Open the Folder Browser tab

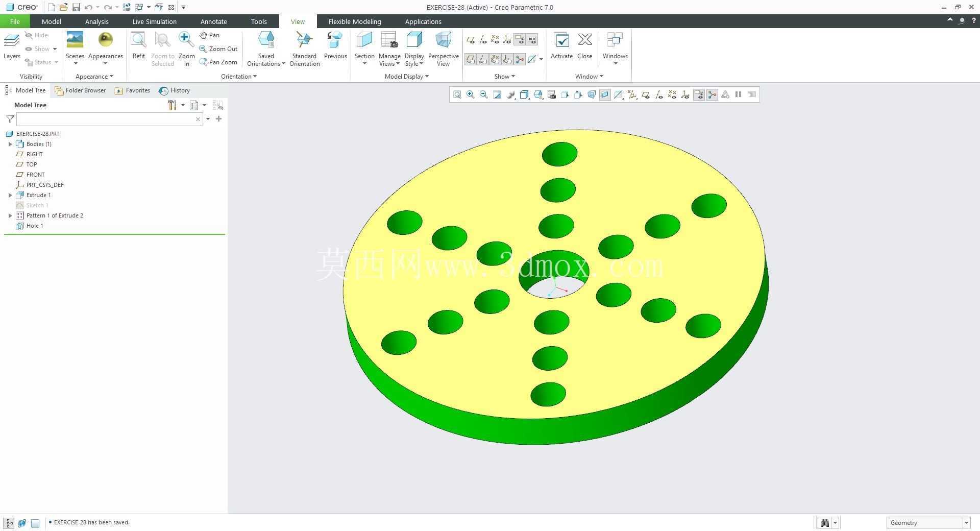(x=80, y=90)
